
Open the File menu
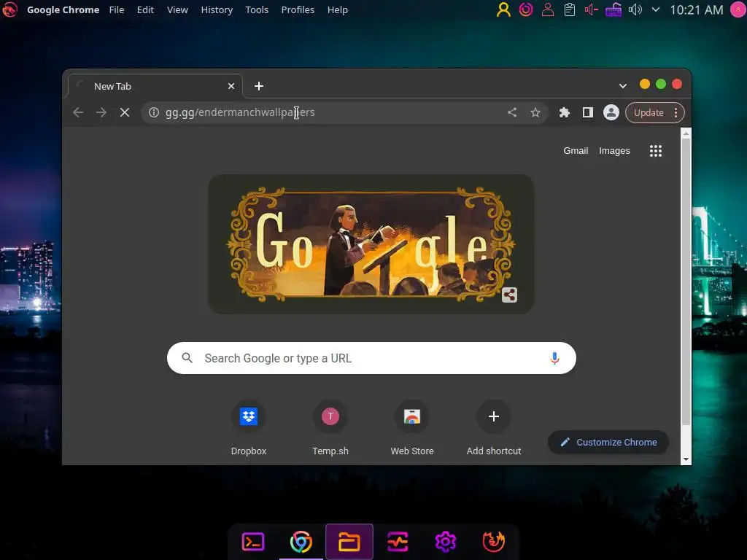(116, 9)
